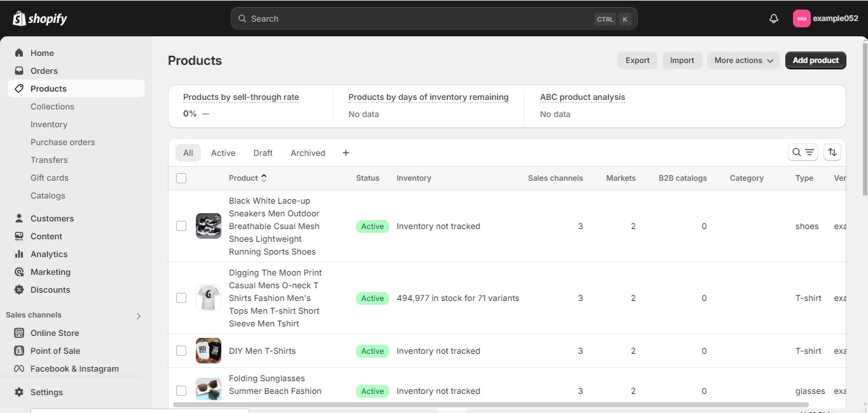Open Products by sell-through rate report
Image resolution: width=868 pixels, height=413 pixels.
240,97
